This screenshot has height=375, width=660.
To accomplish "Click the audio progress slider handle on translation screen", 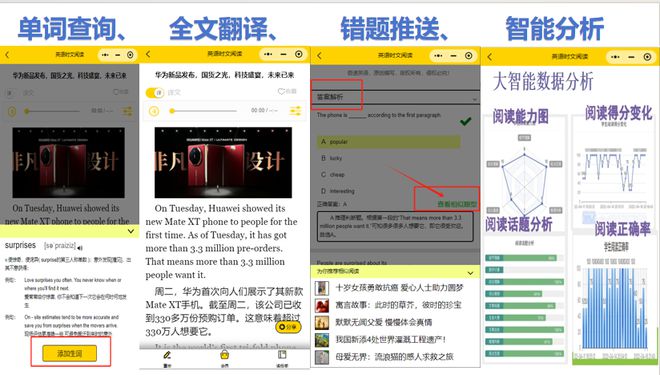I will [x=172, y=111].
